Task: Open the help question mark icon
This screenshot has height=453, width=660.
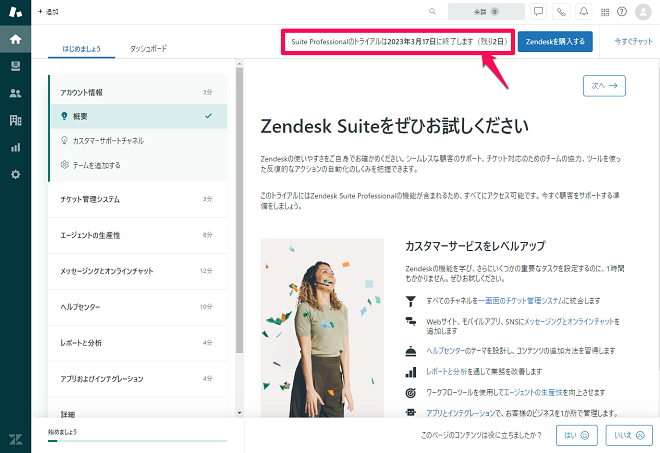Action: click(622, 12)
